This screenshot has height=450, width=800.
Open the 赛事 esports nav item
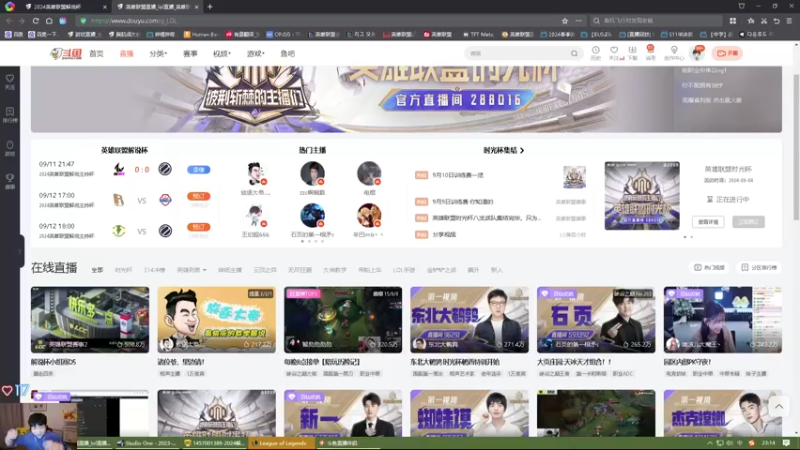coord(190,54)
